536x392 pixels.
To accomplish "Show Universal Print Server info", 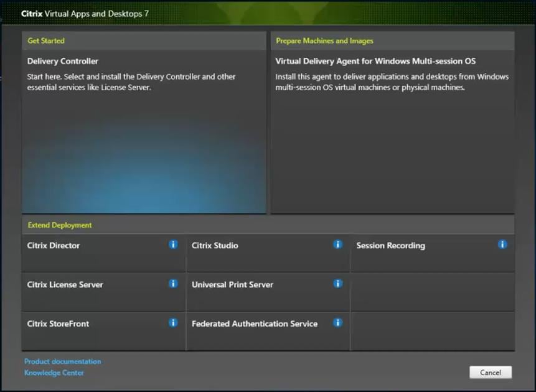I will pyautogui.click(x=338, y=283).
